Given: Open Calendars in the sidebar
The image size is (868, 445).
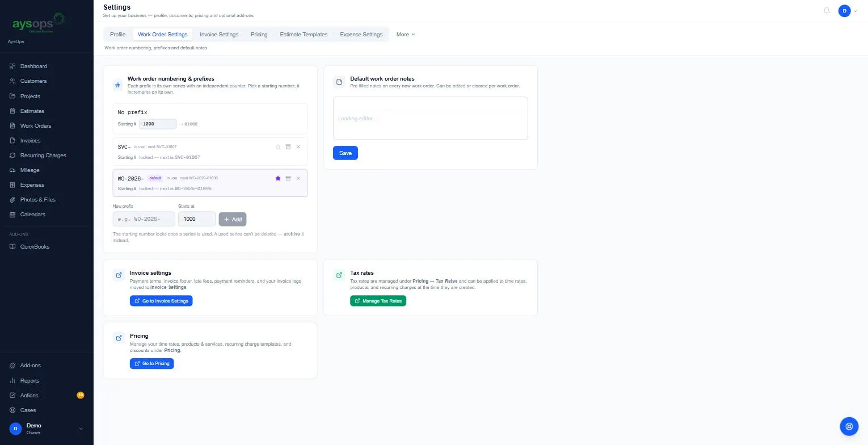Looking at the screenshot, I should [x=47, y=215].
